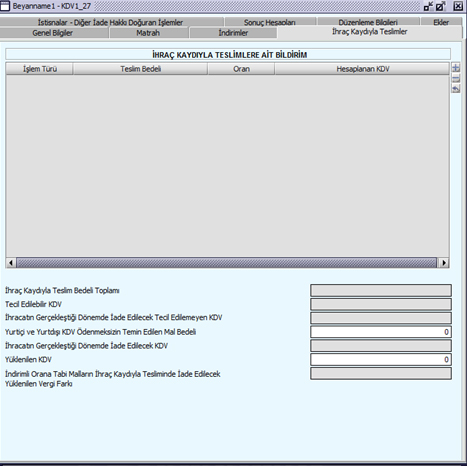Click the Yurtiçi ve Yurtdışı KDV Ödenmeksizin field
This screenshot has width=467, height=466.
(381, 332)
